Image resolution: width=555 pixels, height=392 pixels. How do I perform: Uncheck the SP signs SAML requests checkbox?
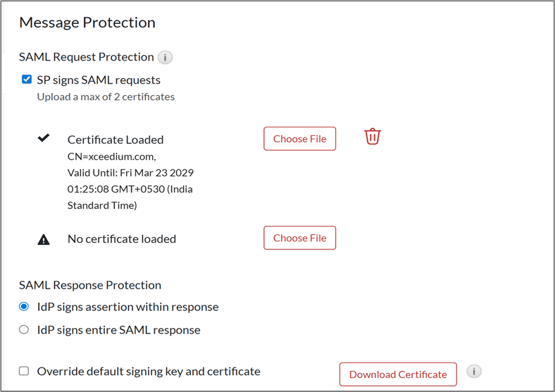(x=27, y=80)
